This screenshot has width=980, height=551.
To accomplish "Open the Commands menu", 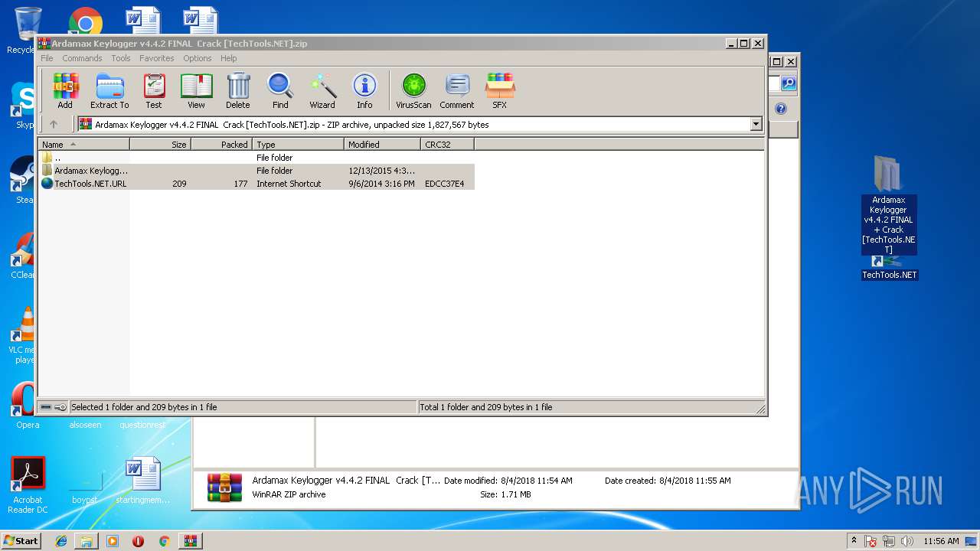I will 82,58.
